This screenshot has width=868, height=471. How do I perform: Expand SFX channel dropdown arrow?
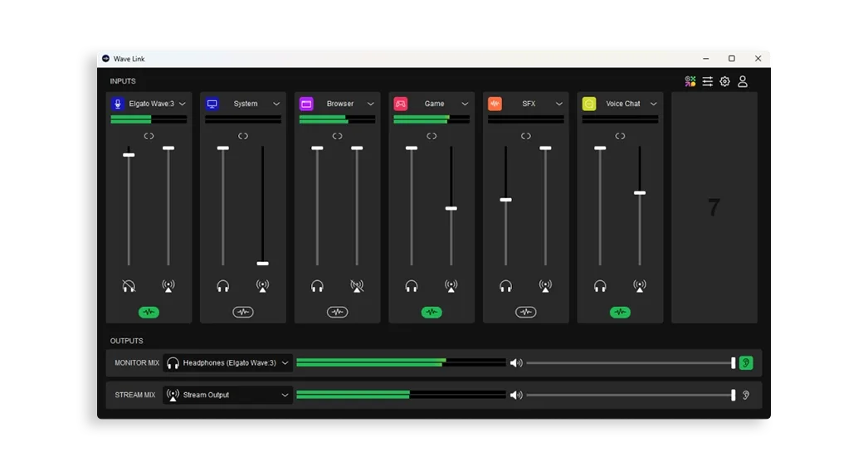click(x=559, y=104)
